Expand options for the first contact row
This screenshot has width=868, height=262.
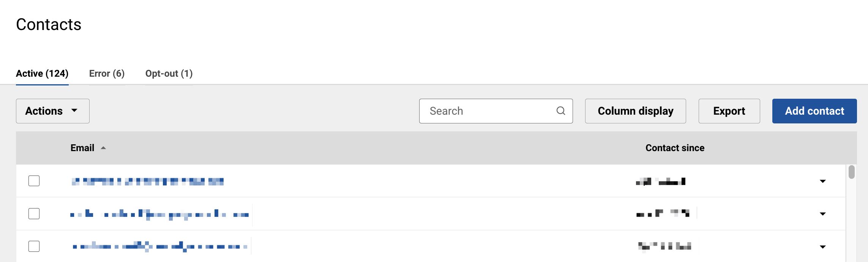(822, 182)
